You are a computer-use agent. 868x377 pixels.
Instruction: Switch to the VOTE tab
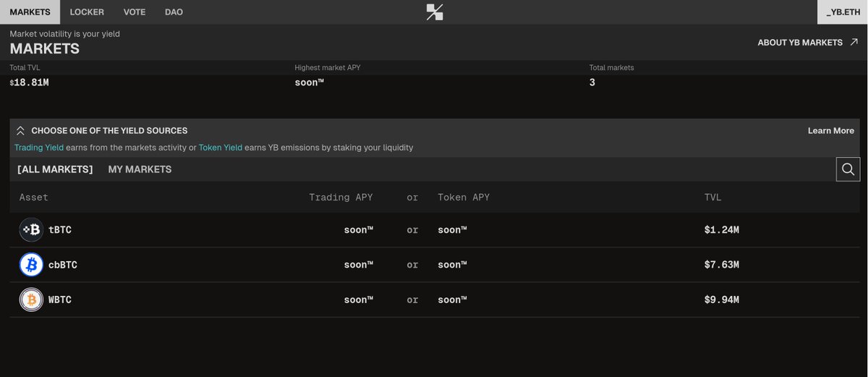(135, 12)
